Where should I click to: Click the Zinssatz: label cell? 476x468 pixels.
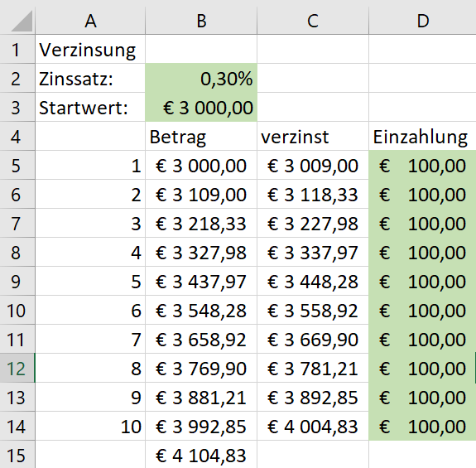click(x=90, y=79)
